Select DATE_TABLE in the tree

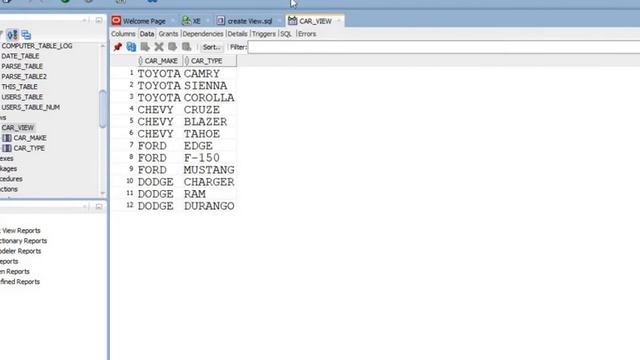pyautogui.click(x=20, y=56)
